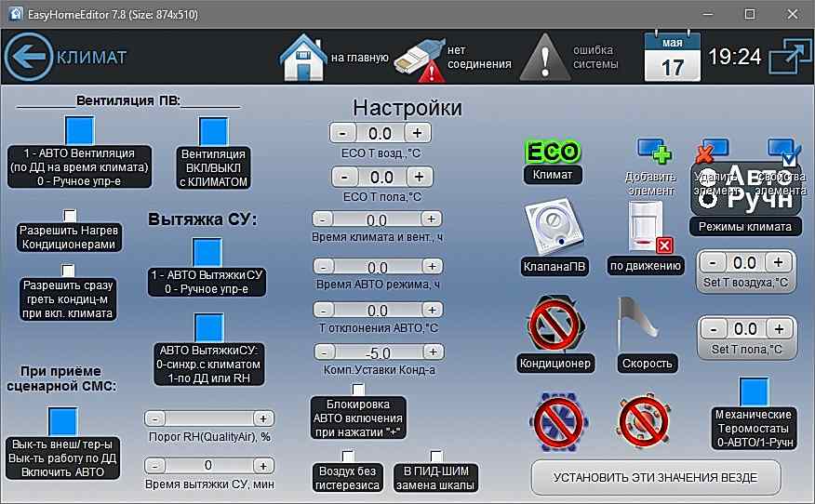
Task: Check В ПИД-ШИМ замена шкалы box
Action: (436, 457)
